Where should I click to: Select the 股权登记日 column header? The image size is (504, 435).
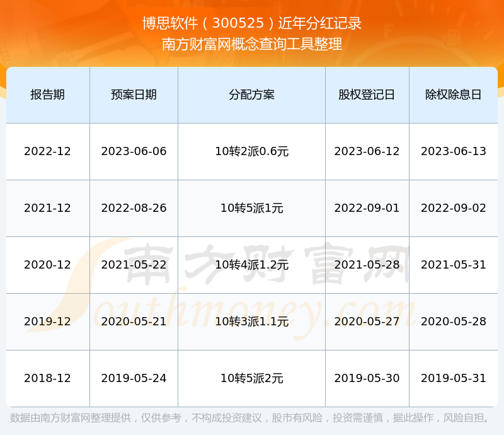click(367, 95)
